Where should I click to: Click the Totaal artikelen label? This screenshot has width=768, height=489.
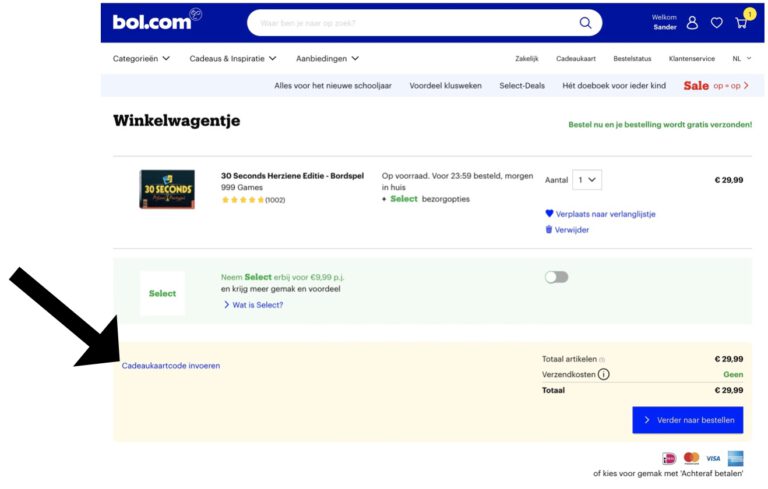569,359
